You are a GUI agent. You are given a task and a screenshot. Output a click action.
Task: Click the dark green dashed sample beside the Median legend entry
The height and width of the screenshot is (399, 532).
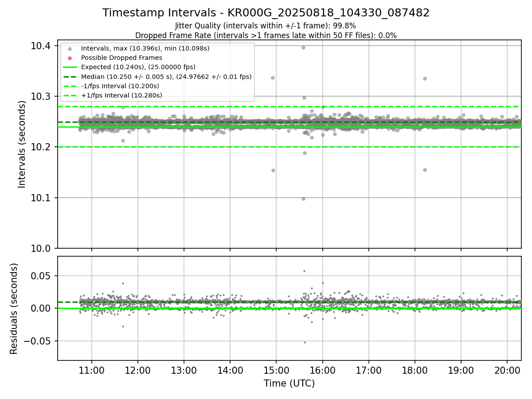(70, 77)
